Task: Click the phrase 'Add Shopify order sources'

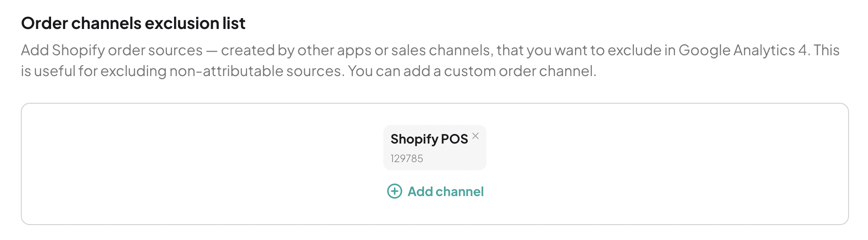Action: coord(112,50)
